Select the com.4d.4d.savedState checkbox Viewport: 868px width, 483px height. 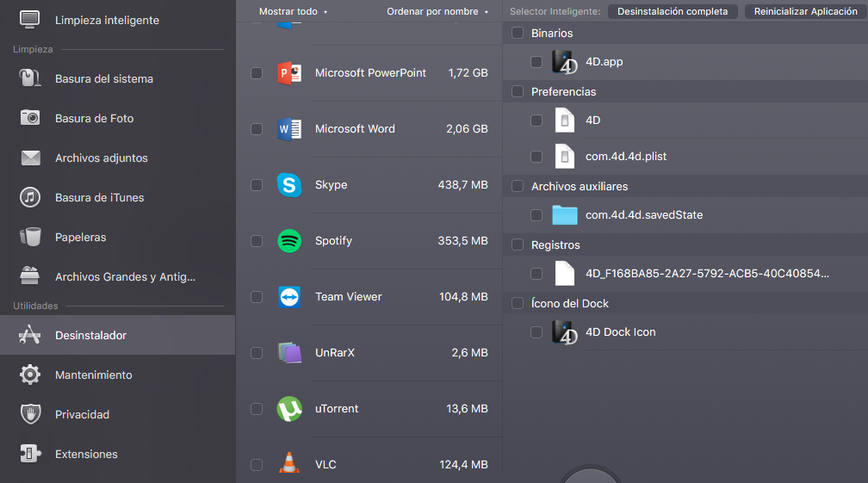pos(536,215)
